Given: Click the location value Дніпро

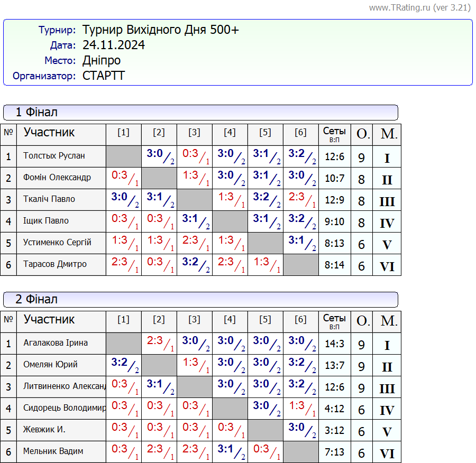Looking at the screenshot, I should point(102,60).
